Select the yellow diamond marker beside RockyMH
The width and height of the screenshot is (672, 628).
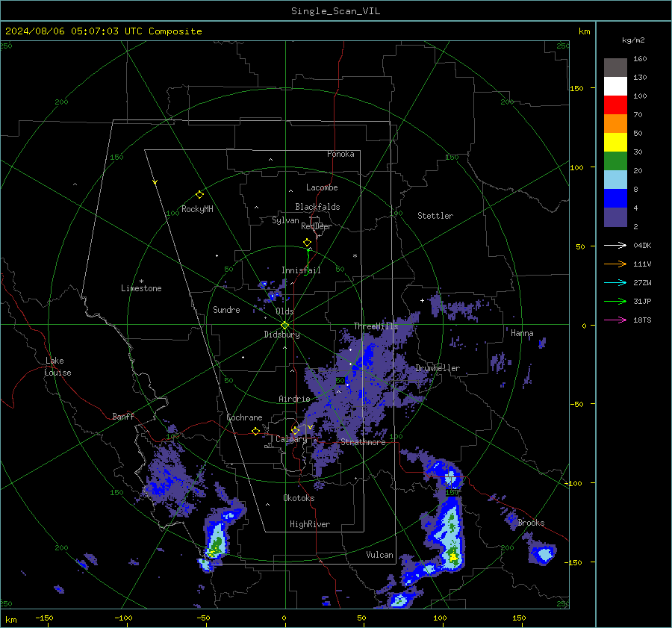pyautogui.click(x=199, y=195)
